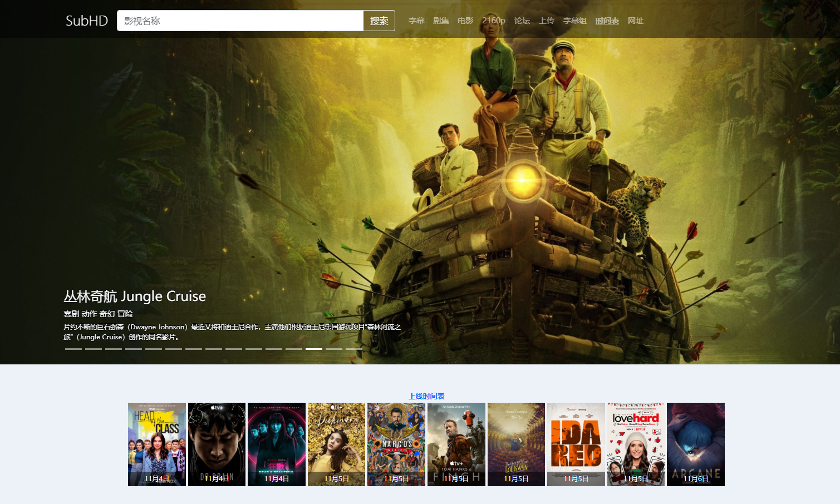Open the Narcos Mexico poster
The height and width of the screenshot is (504, 840).
click(x=396, y=444)
